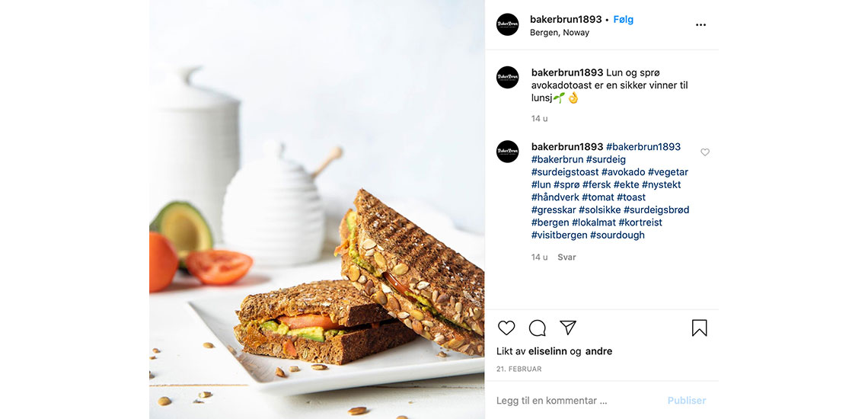Click the disabled Publiser button
868x419 pixels.
coord(687,400)
